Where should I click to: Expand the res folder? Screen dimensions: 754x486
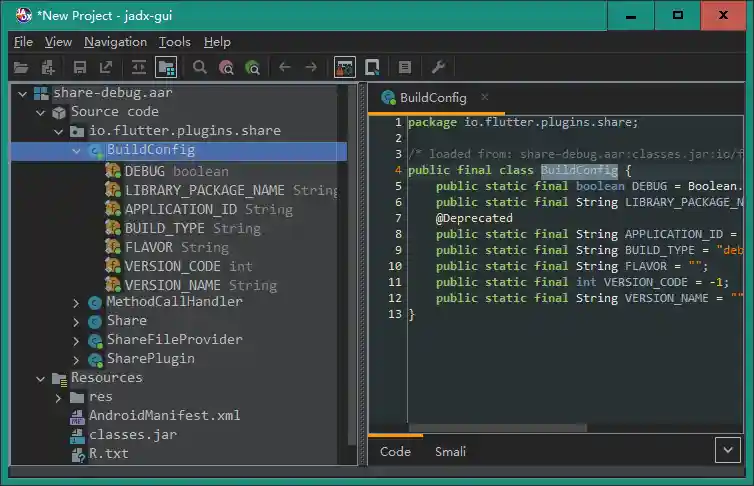59,397
